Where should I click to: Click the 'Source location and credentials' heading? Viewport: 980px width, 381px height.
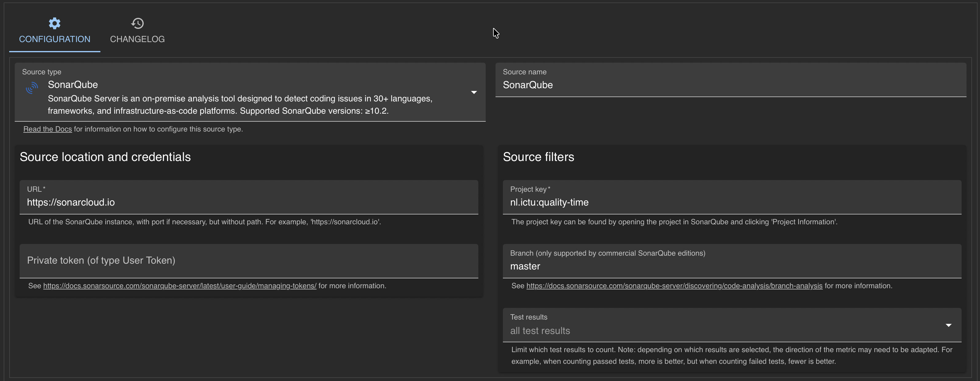[105, 157]
